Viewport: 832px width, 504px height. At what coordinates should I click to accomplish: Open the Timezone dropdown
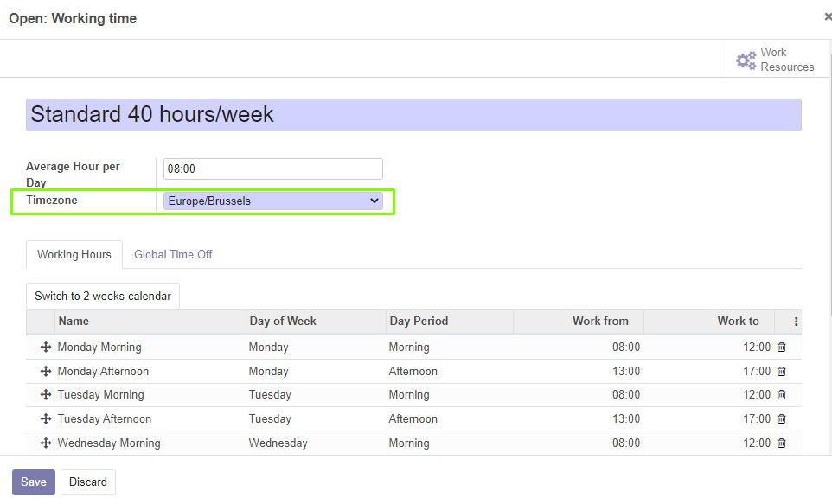(x=272, y=201)
